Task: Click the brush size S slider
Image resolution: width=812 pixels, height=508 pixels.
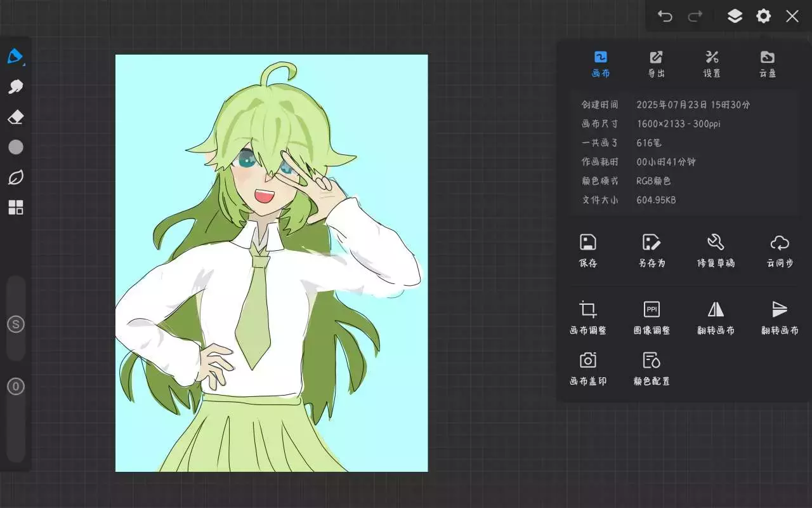Action: (15, 324)
